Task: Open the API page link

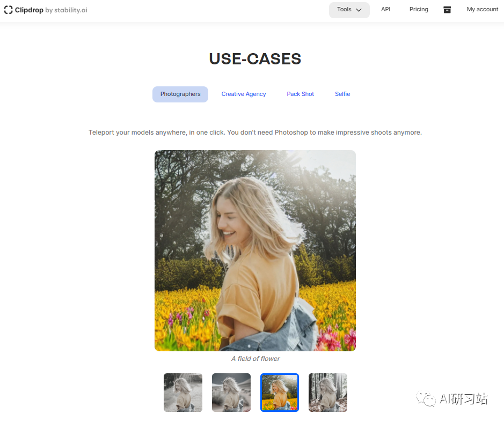Action: point(386,9)
